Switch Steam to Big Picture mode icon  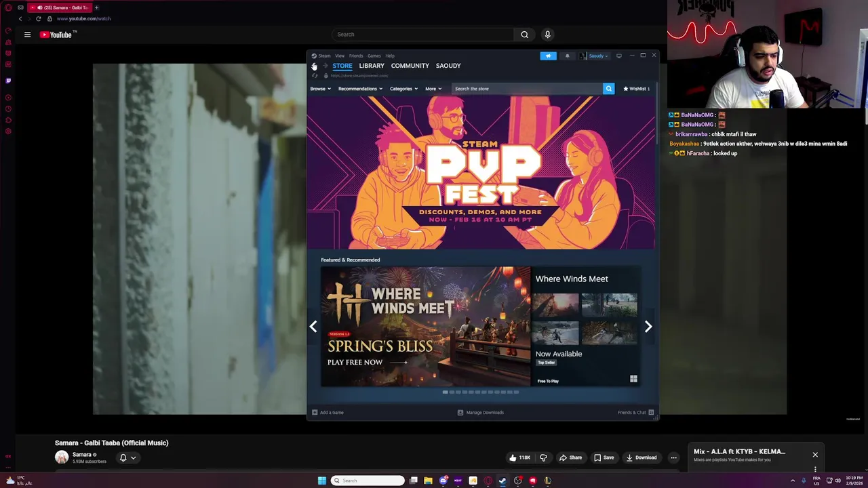[x=618, y=56]
